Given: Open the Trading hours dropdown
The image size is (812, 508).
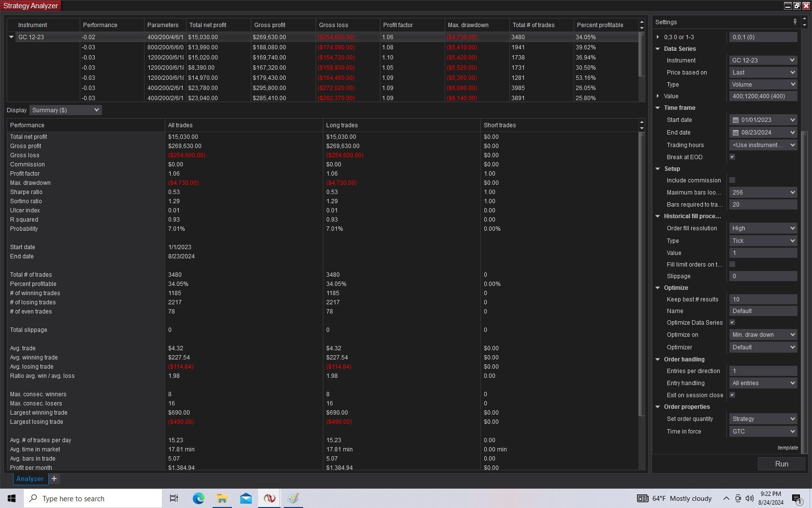Looking at the screenshot, I should pyautogui.click(x=763, y=145).
